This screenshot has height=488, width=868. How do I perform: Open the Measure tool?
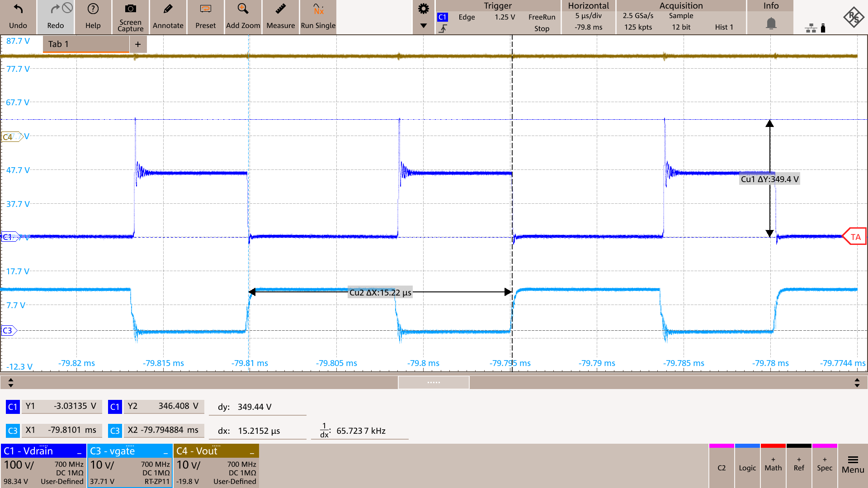pos(280,17)
